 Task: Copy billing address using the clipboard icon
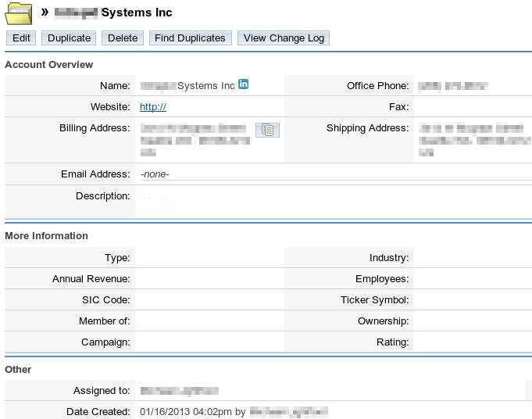point(267,130)
